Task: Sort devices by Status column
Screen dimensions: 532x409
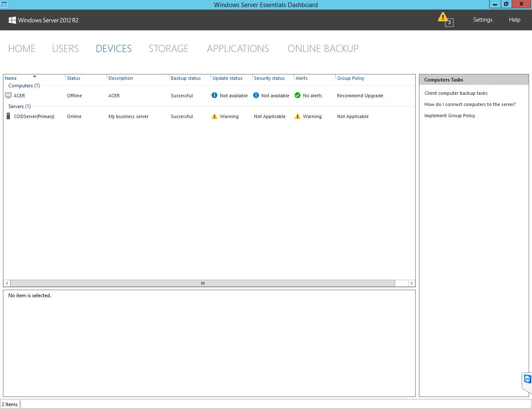Action: tap(86, 78)
